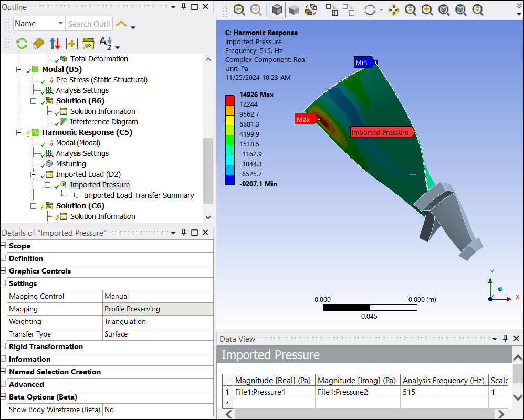
Task: Click in the Search Outline input field
Action: coord(89,24)
